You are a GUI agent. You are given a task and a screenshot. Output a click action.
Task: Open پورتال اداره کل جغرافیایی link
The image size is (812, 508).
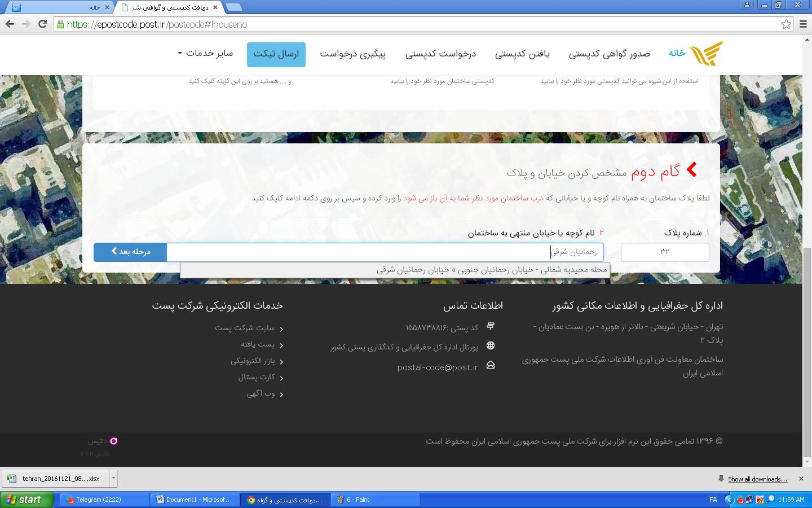pyautogui.click(x=404, y=347)
